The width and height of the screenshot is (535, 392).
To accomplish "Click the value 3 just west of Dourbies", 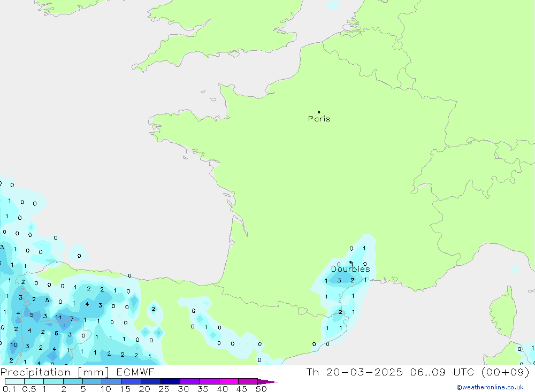I will (339, 280).
